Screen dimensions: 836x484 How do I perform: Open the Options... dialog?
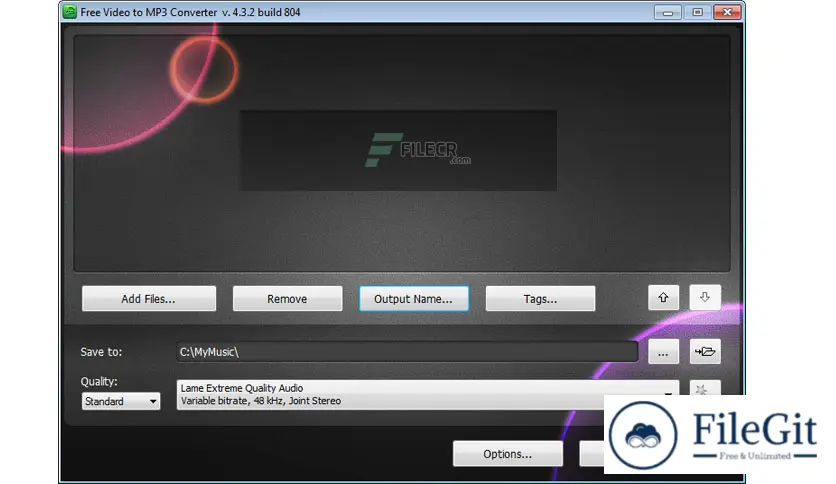(508, 454)
